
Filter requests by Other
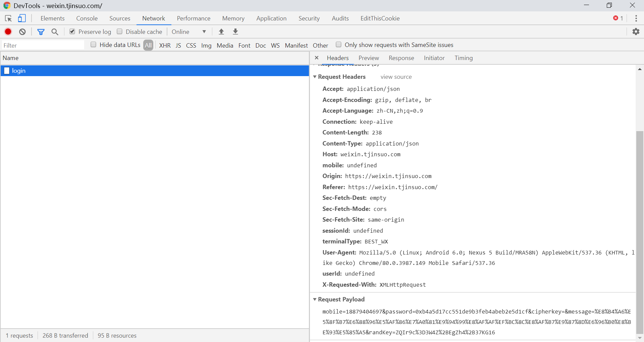point(321,45)
